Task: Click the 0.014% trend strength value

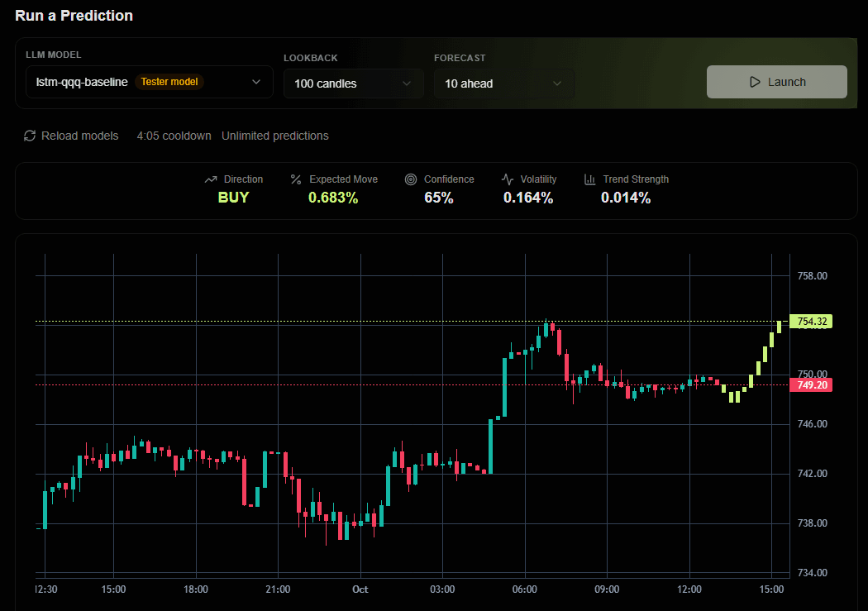Action: (626, 198)
